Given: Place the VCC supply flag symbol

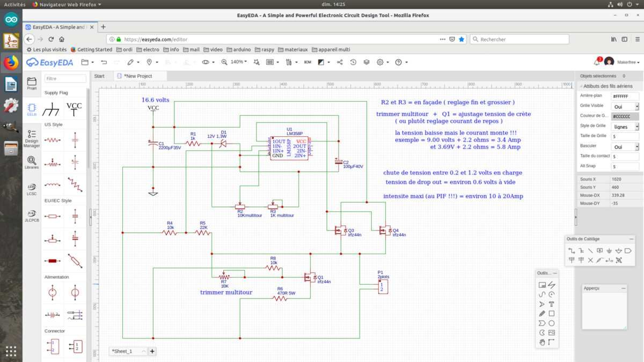Looking at the screenshot, I should (74, 108).
